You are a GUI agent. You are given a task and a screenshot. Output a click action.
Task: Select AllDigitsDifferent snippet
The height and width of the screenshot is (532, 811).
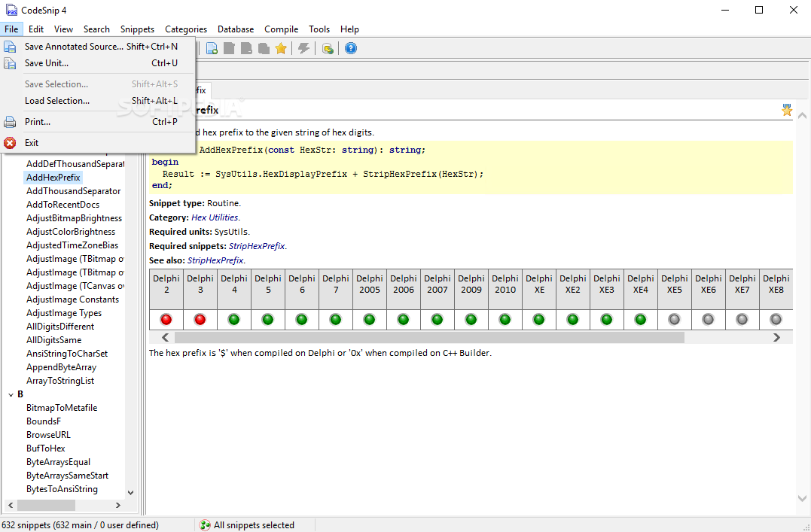click(60, 327)
